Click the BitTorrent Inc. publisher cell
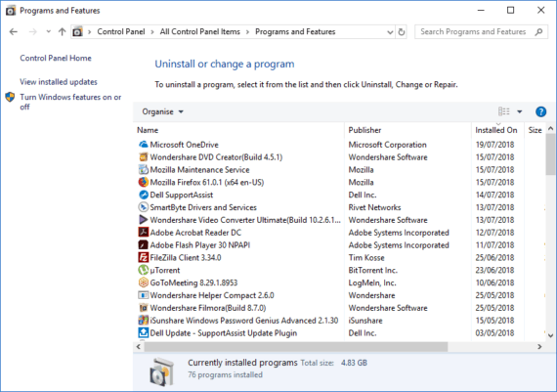The width and height of the screenshot is (557, 392). point(372,270)
